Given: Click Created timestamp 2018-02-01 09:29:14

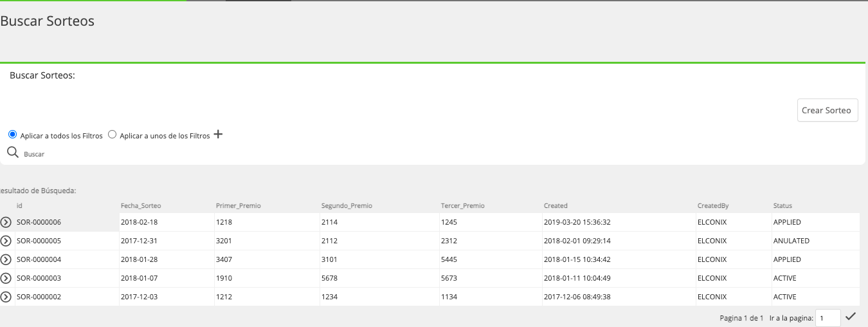Looking at the screenshot, I should click(x=577, y=241).
